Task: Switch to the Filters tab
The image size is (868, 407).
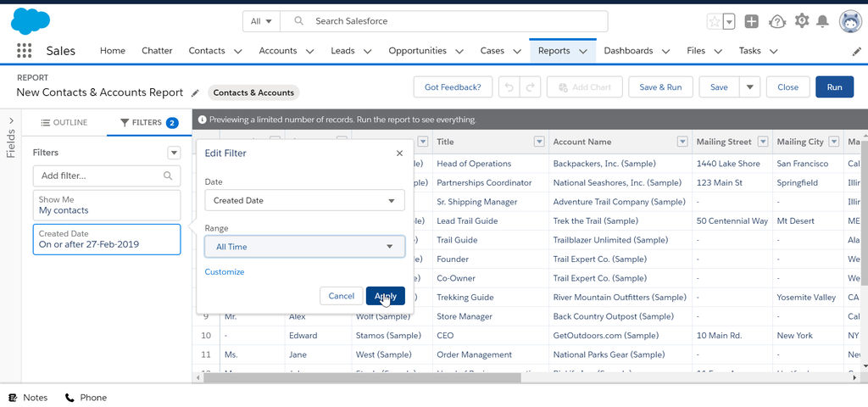Action: (149, 122)
